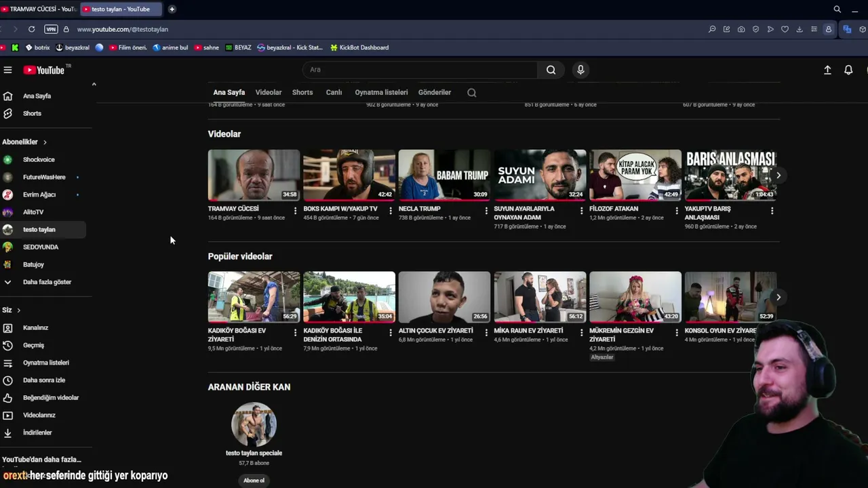Image resolution: width=868 pixels, height=488 pixels.
Task: Open the browser profile account icon
Action: coord(828,29)
